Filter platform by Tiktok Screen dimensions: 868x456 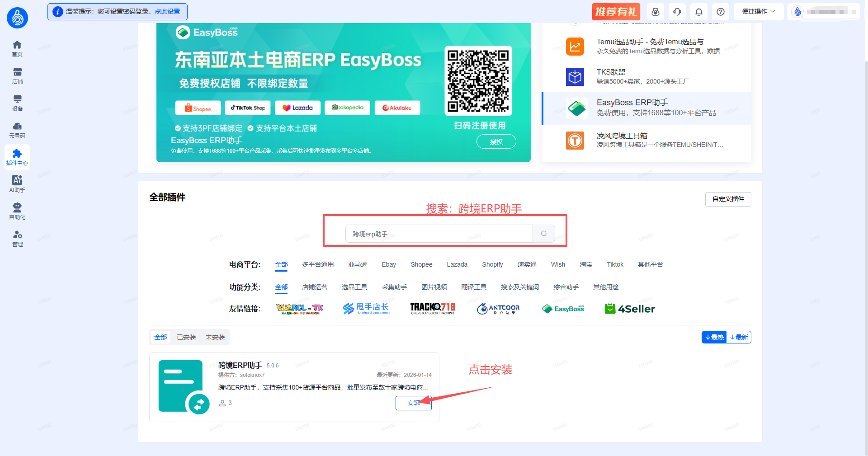(x=615, y=264)
